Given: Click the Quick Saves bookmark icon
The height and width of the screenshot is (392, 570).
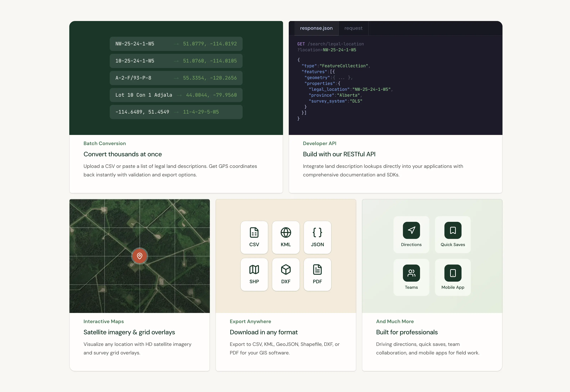Looking at the screenshot, I should pyautogui.click(x=453, y=230).
